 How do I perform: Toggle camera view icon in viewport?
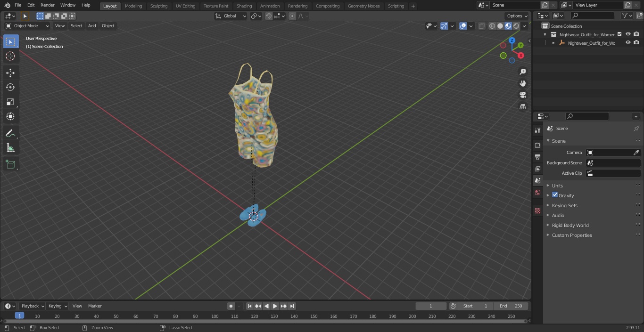(x=522, y=95)
